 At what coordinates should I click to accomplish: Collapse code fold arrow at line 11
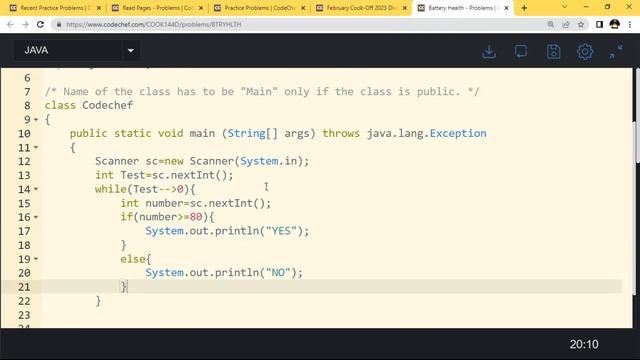click(x=36, y=147)
